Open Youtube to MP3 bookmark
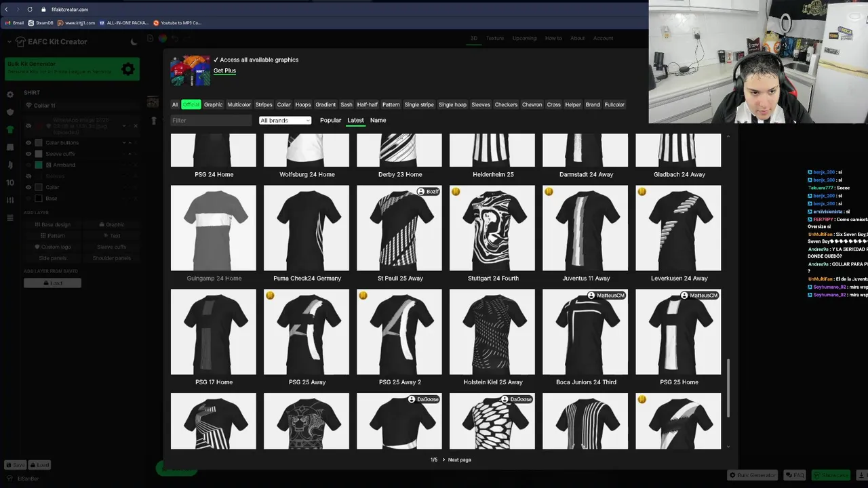The height and width of the screenshot is (488, 868). (177, 23)
